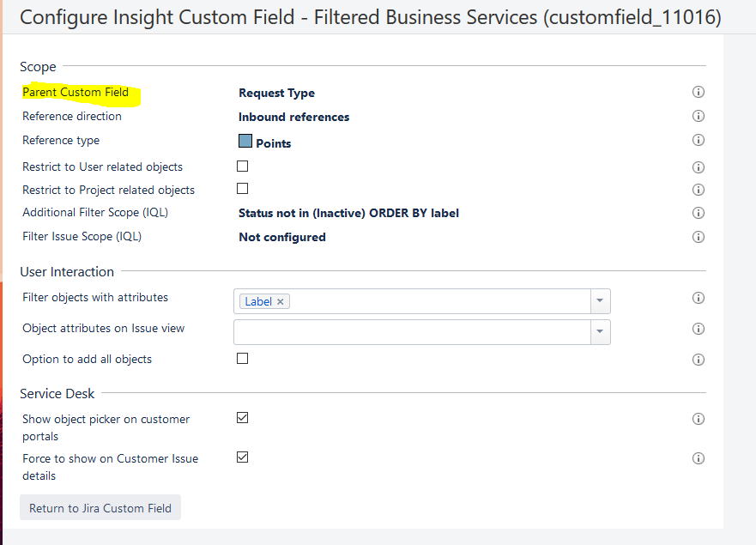Open Filter objects with attributes dropdown arrow
Viewport: 756px width, 545px height.
tap(601, 301)
